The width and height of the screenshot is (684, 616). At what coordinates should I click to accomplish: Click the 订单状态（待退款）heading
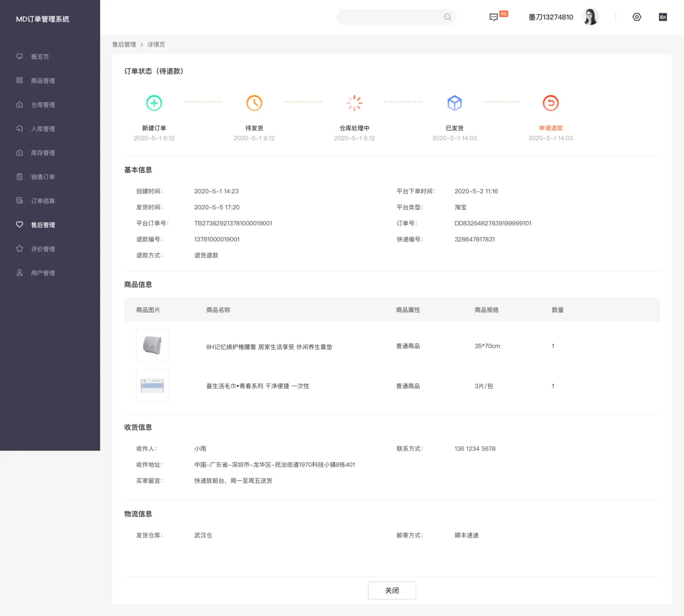click(x=153, y=71)
